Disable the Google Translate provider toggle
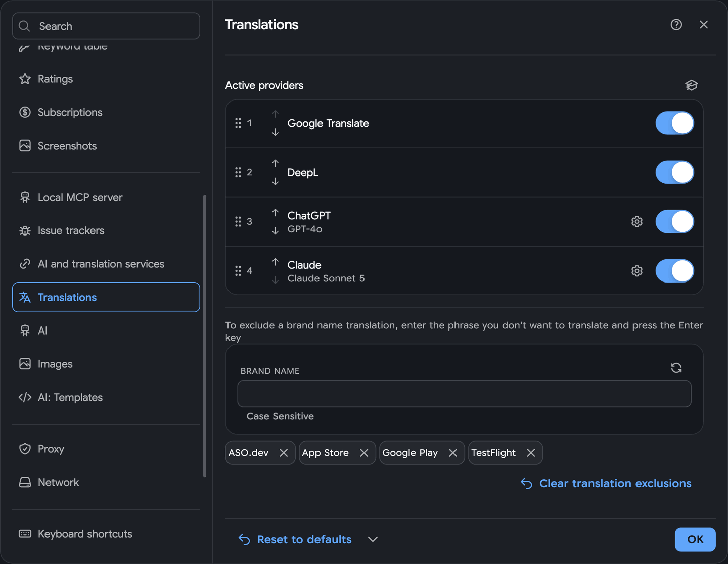728x564 pixels. point(675,123)
